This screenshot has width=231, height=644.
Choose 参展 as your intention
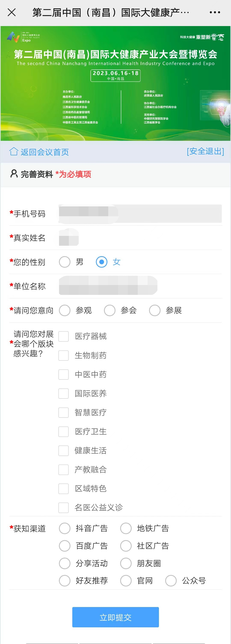(x=155, y=310)
